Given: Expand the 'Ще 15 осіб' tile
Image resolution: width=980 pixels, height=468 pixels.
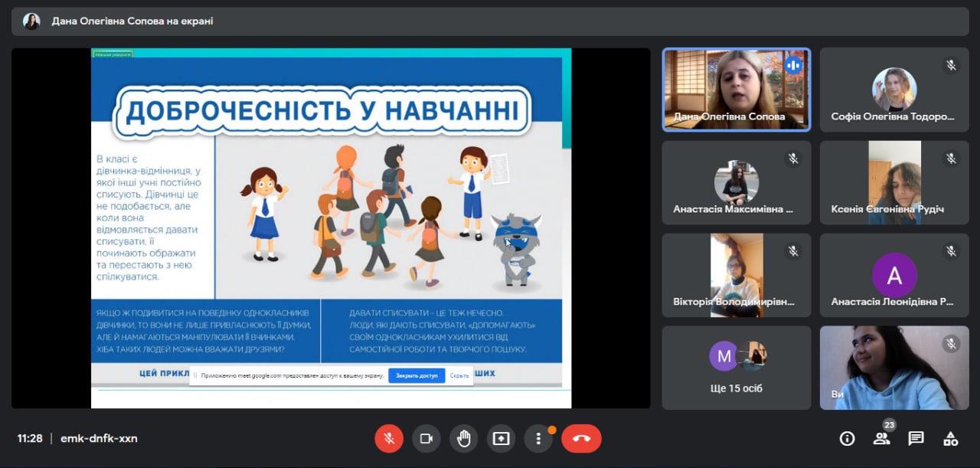Looking at the screenshot, I should 736,368.
